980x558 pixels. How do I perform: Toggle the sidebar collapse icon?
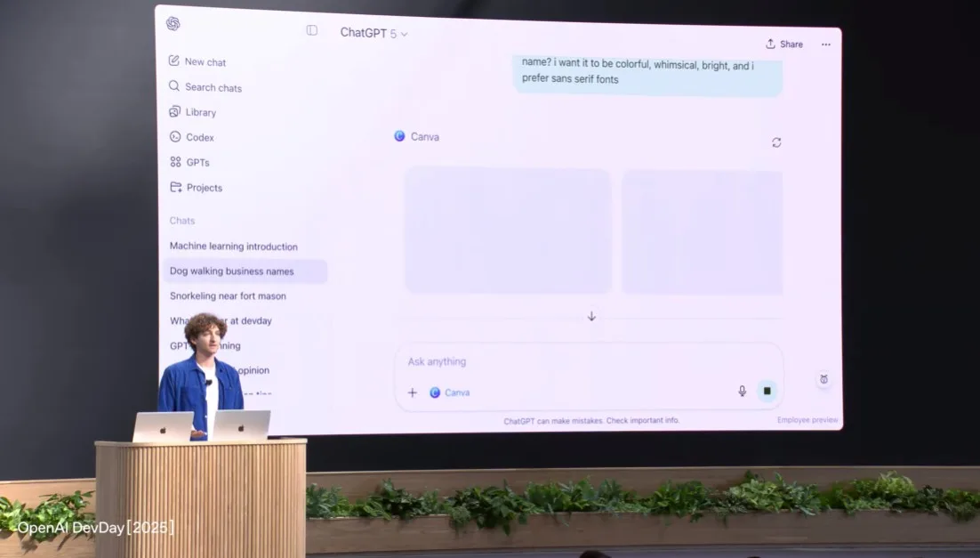point(312,30)
